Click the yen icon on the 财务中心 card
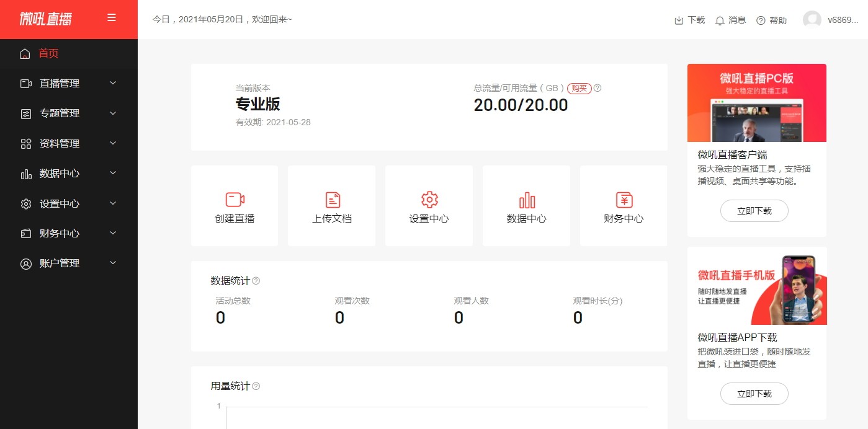Screen dimensions: 868x429 point(624,200)
